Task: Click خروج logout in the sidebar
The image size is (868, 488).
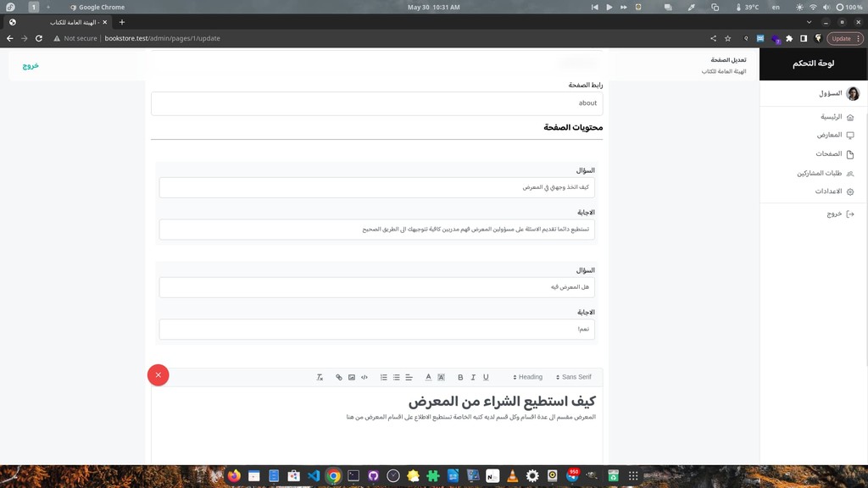Action: (834, 214)
